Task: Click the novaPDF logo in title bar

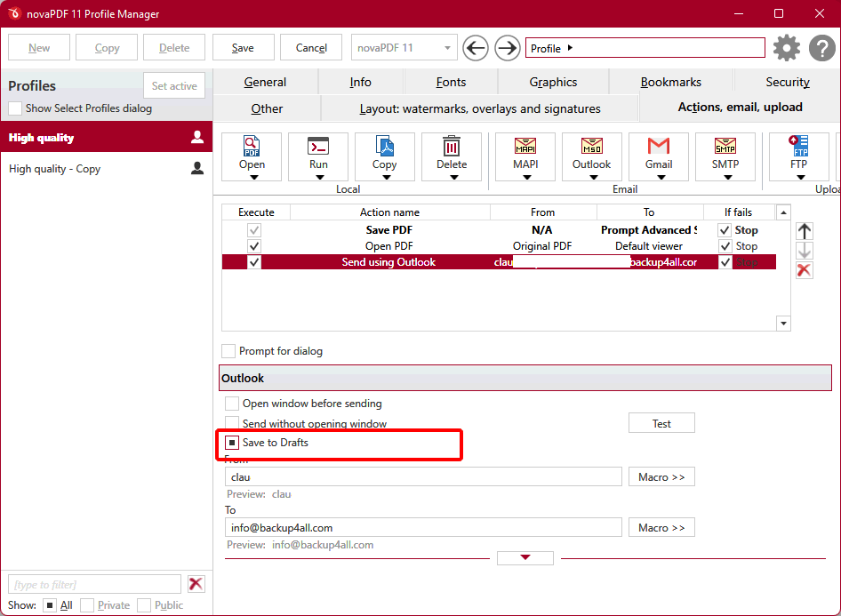Action: pos(13,13)
